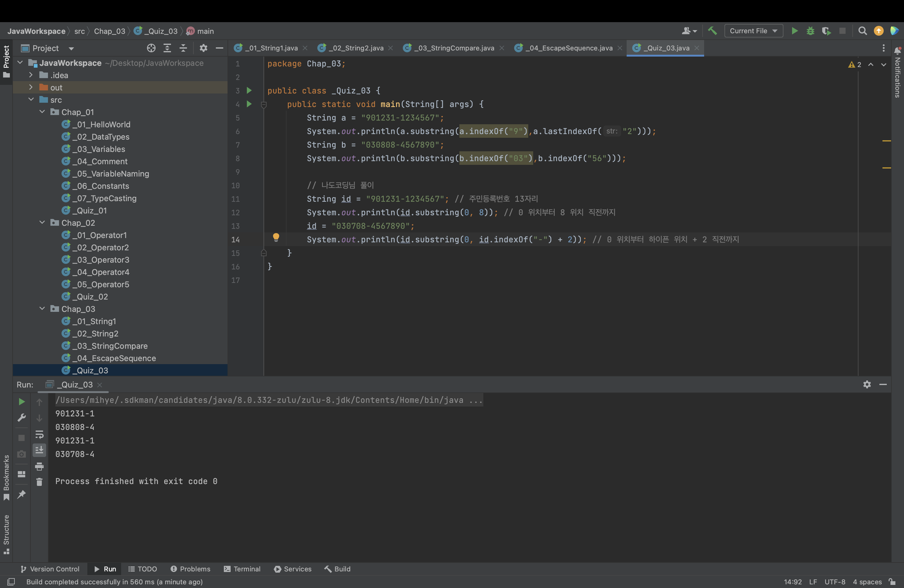
Task: Open _03_StringCompare file in project tree
Action: (x=112, y=346)
